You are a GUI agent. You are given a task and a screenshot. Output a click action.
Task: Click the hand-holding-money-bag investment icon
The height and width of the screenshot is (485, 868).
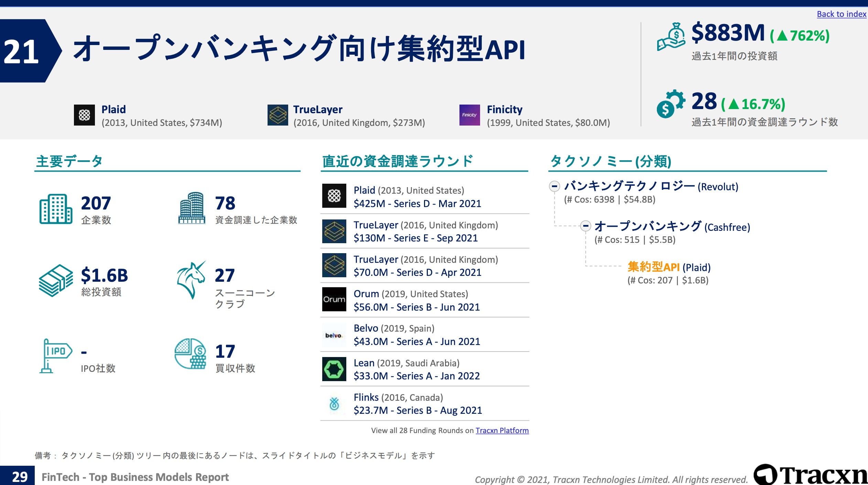671,37
